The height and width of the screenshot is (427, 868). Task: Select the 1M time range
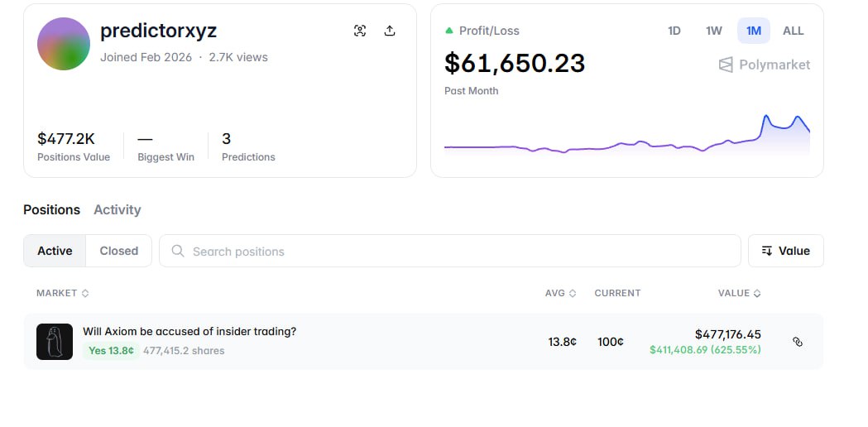tap(754, 31)
